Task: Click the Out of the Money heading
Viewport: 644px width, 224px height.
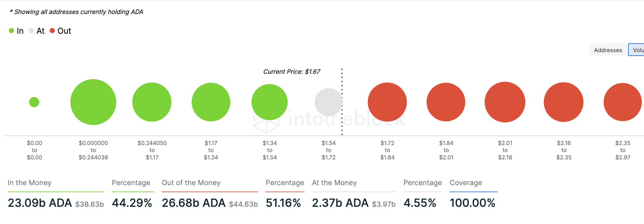Action: coord(191,183)
